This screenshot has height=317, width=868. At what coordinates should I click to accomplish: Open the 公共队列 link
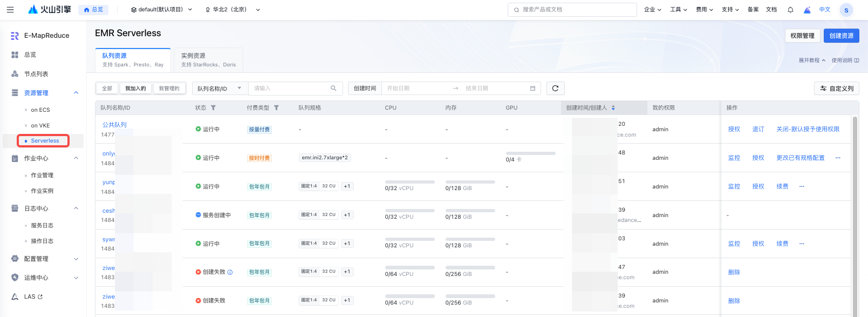pos(114,125)
